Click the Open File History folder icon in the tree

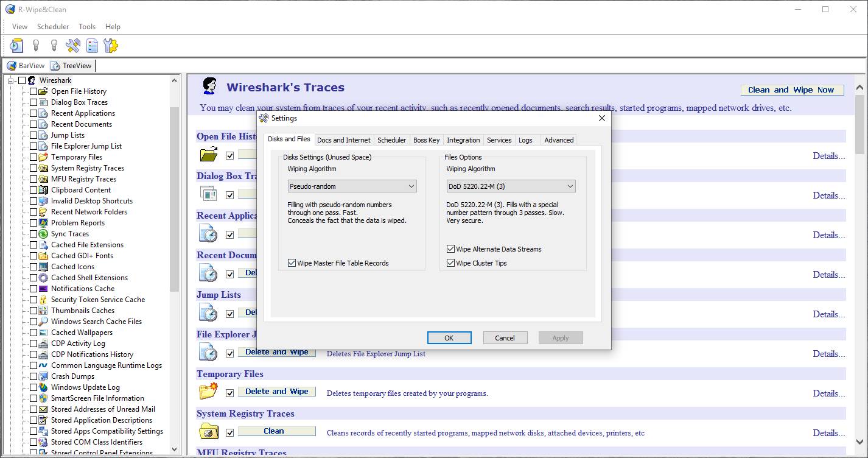(x=43, y=91)
